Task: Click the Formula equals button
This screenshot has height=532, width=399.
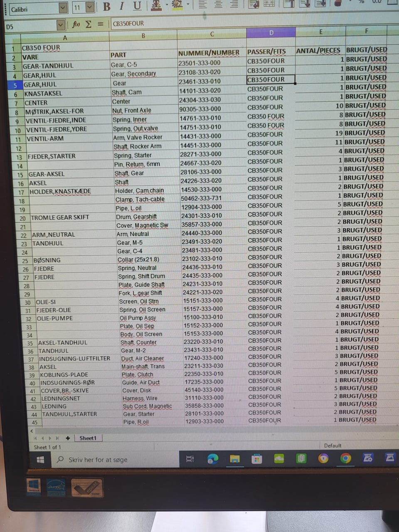Action: 100,24
